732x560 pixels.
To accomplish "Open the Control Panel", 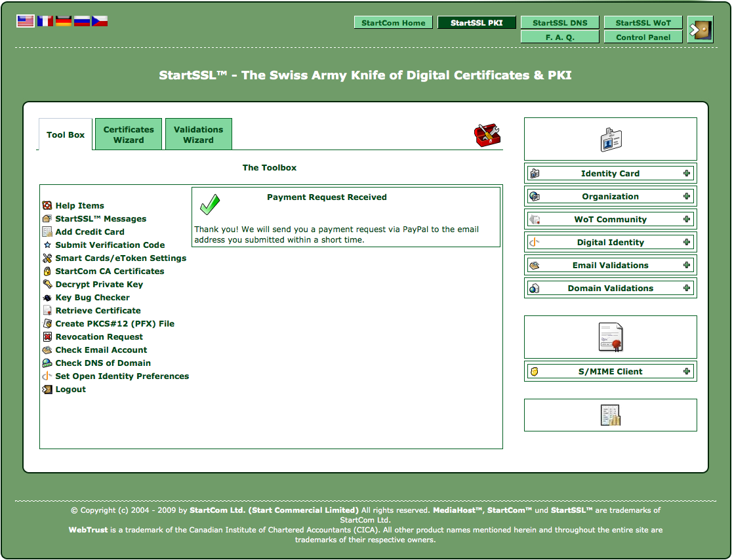I will click(x=643, y=37).
